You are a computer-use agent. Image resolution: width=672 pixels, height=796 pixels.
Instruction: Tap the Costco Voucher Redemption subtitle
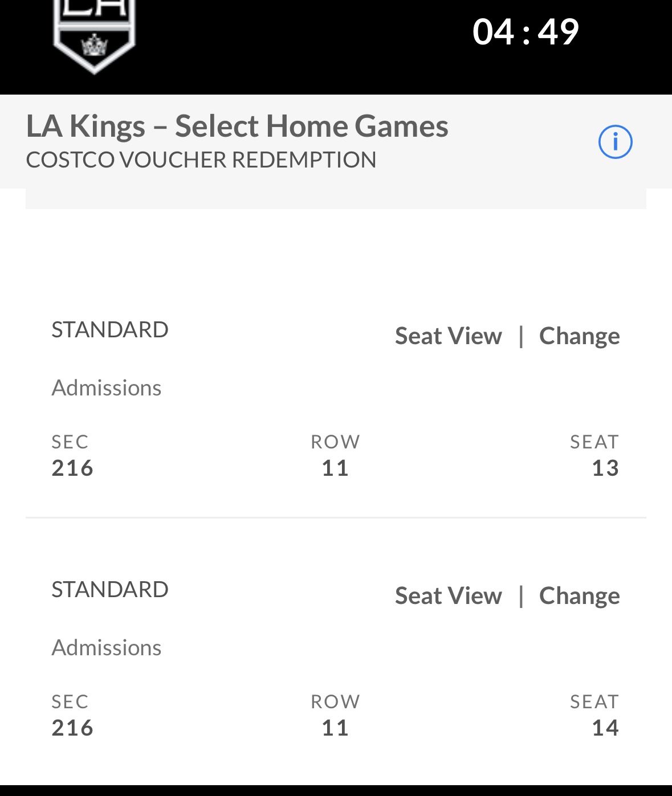point(201,160)
